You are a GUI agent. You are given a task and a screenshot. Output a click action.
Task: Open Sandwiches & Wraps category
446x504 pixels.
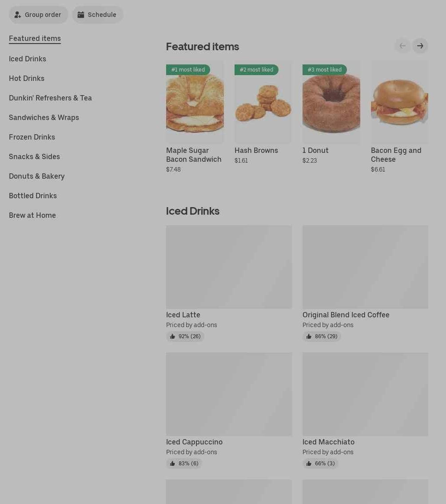44,118
